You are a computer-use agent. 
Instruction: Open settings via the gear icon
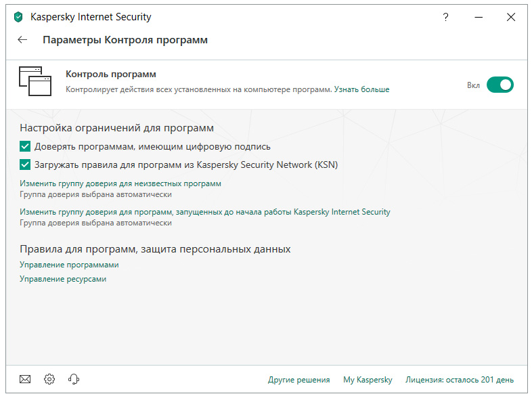coord(49,379)
